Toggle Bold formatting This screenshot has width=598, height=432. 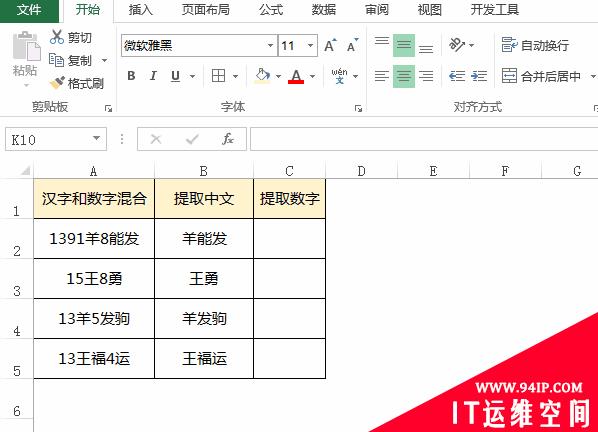pos(131,76)
